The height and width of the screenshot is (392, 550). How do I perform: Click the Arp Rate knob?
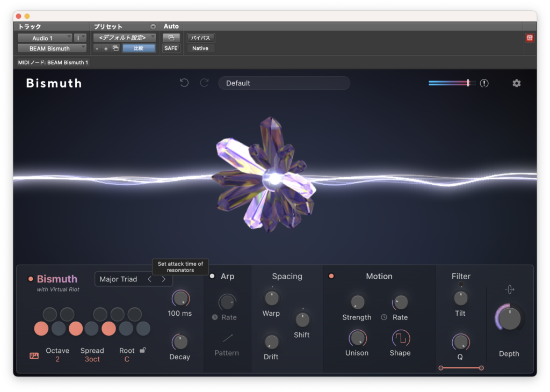pos(227,302)
